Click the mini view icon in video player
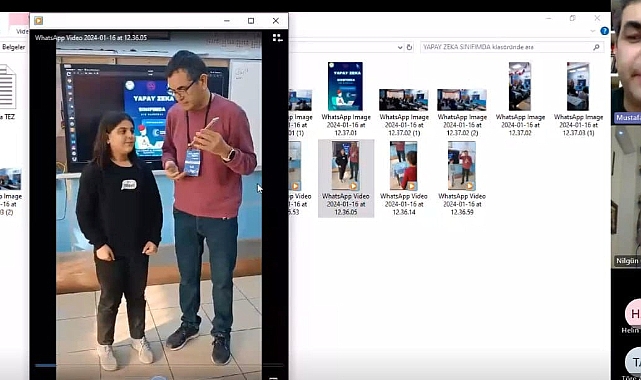This screenshot has height=380, width=641. pyautogui.click(x=278, y=38)
